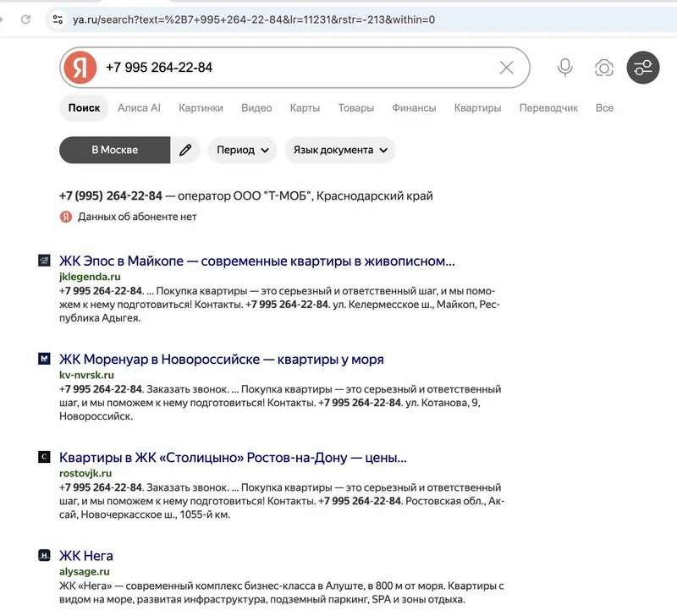
Task: Open image search camera icon
Action: [x=603, y=68]
